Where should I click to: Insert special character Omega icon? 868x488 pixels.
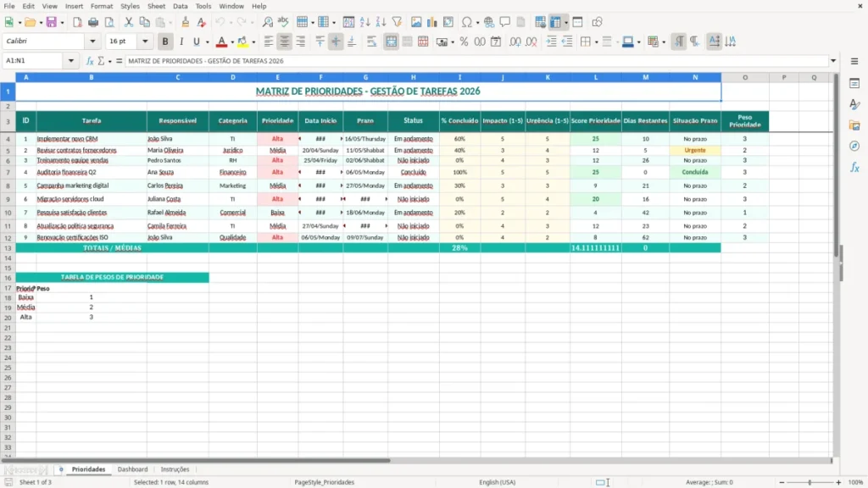click(x=467, y=22)
